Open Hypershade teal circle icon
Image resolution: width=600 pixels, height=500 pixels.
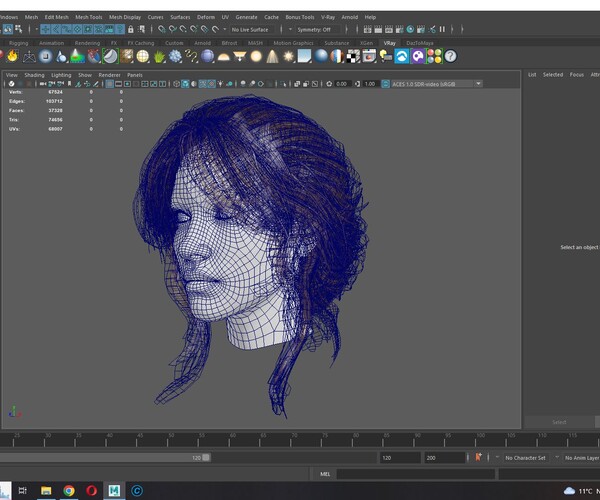coord(410,29)
